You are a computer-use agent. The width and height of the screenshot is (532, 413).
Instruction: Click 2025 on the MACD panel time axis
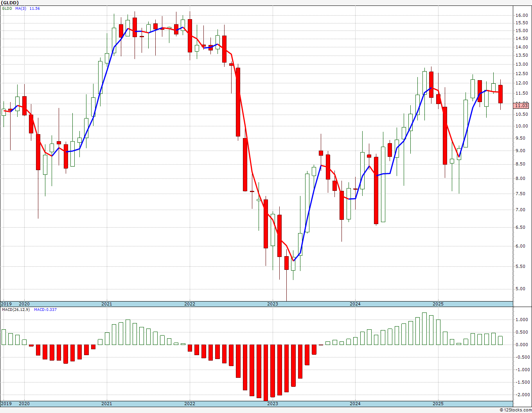(438, 404)
